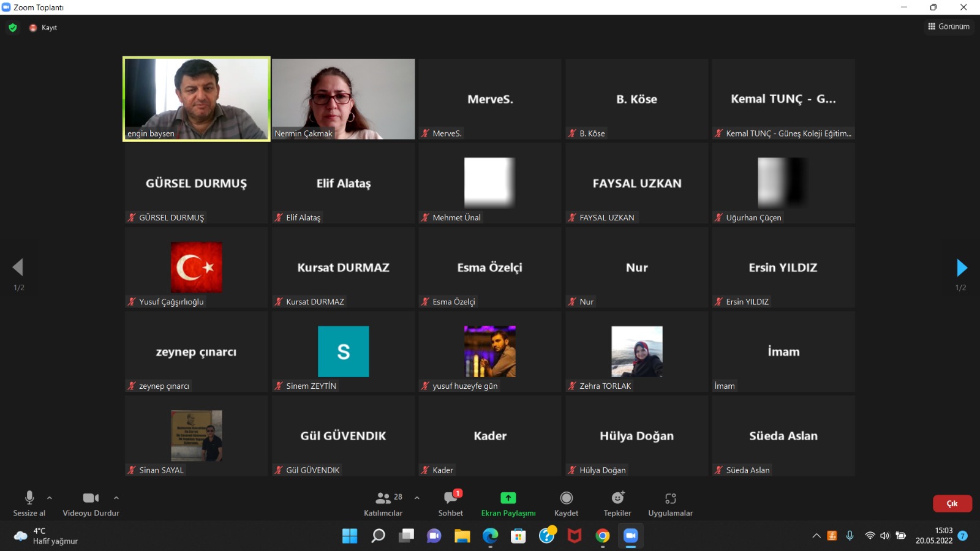Open the Katılımcılar participants list
Screen dimensions: 980x551
(383, 503)
